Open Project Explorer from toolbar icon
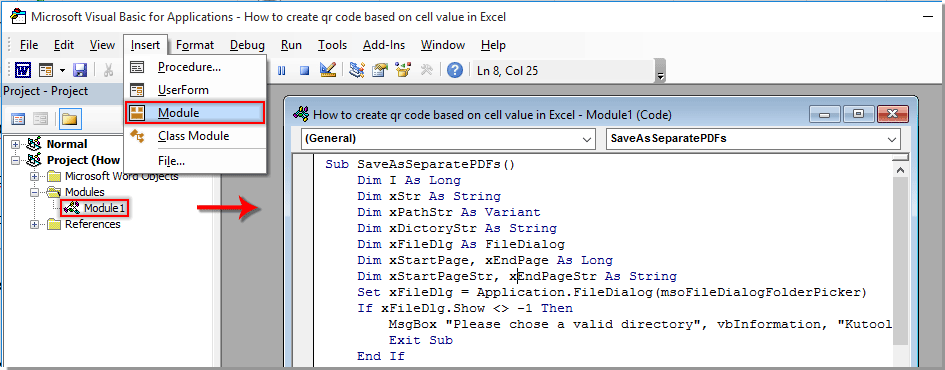Image resolution: width=945 pixels, height=370 pixels. pyautogui.click(x=357, y=71)
